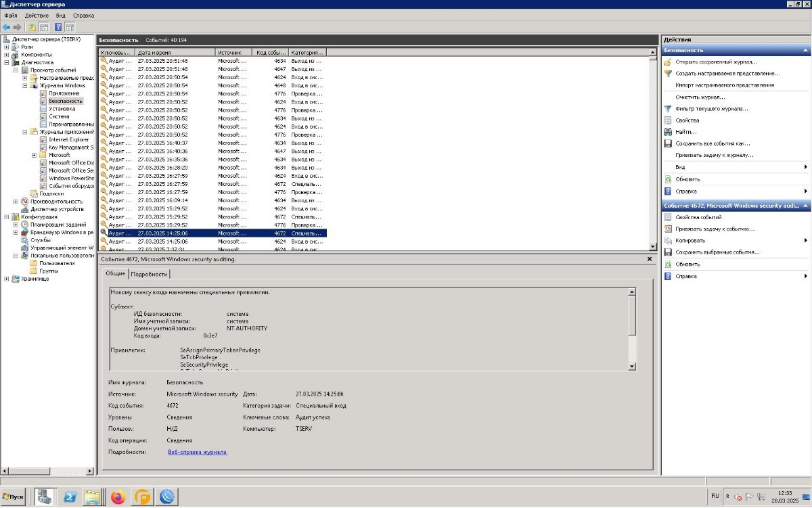The height and width of the screenshot is (508, 812).
Task: Click the Back arrow toolbar icon
Action: (x=7, y=27)
